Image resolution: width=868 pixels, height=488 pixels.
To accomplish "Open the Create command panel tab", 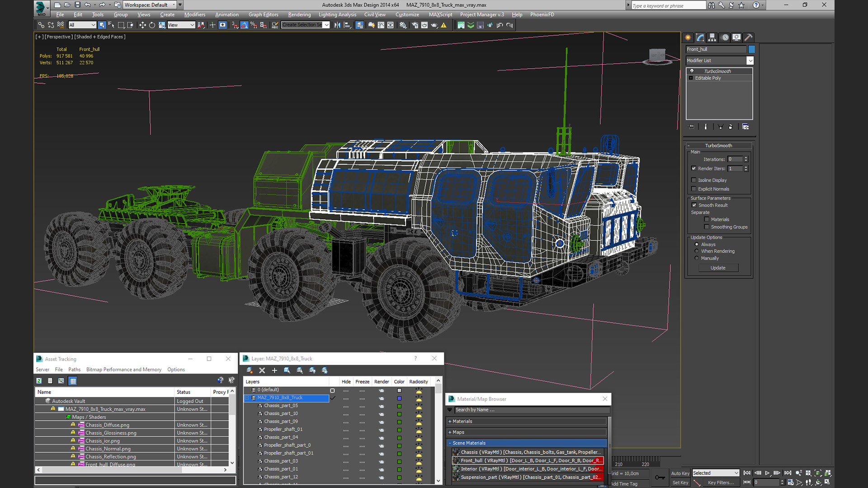I will [x=688, y=38].
